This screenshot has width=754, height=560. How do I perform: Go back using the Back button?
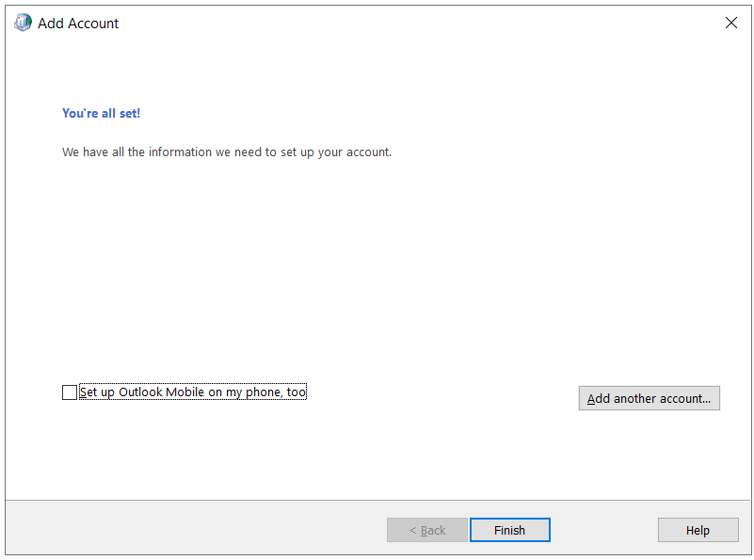[x=427, y=530]
